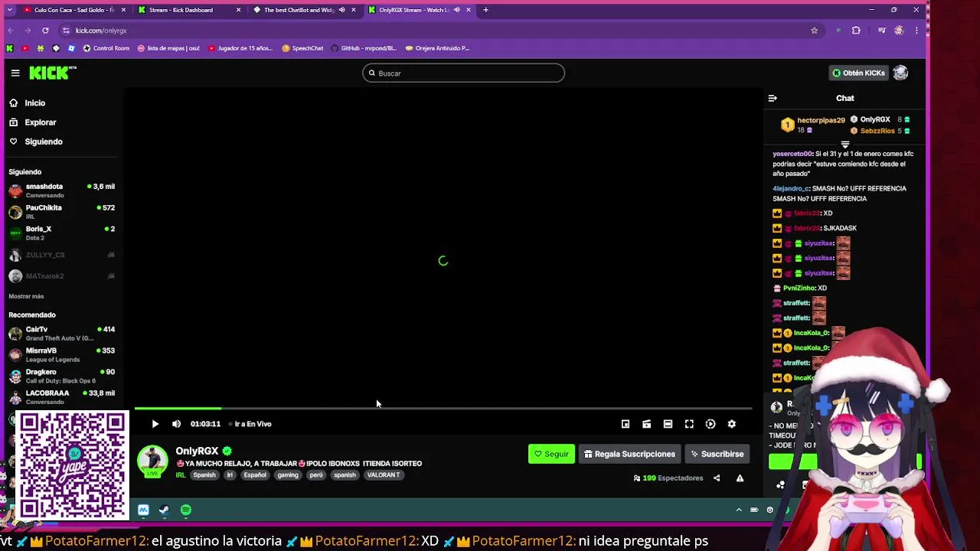
Task: Click Regala Suscripciones button
Action: (629, 454)
